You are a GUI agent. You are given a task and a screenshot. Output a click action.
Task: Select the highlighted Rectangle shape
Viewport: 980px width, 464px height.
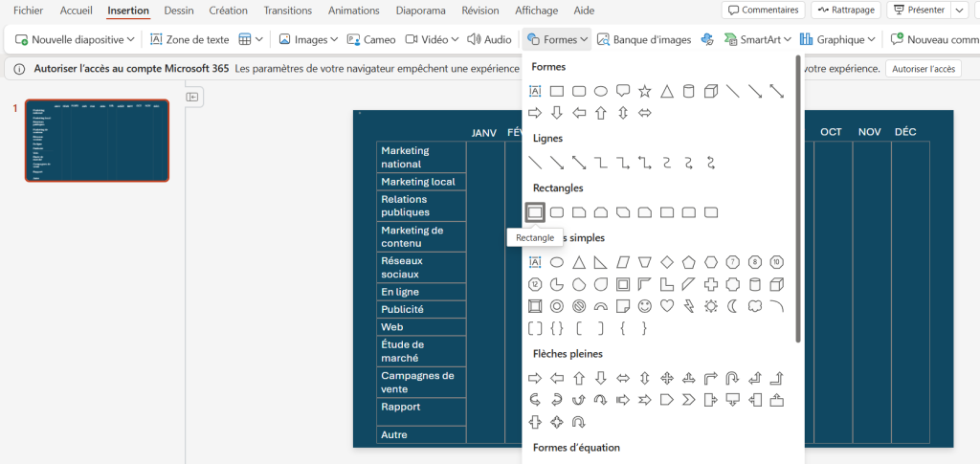(535, 212)
